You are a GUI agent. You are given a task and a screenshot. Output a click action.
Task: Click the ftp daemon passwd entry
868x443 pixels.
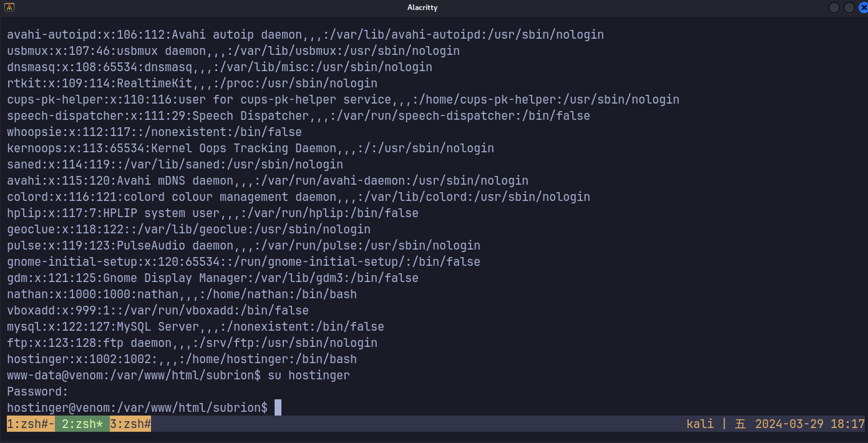tap(192, 343)
